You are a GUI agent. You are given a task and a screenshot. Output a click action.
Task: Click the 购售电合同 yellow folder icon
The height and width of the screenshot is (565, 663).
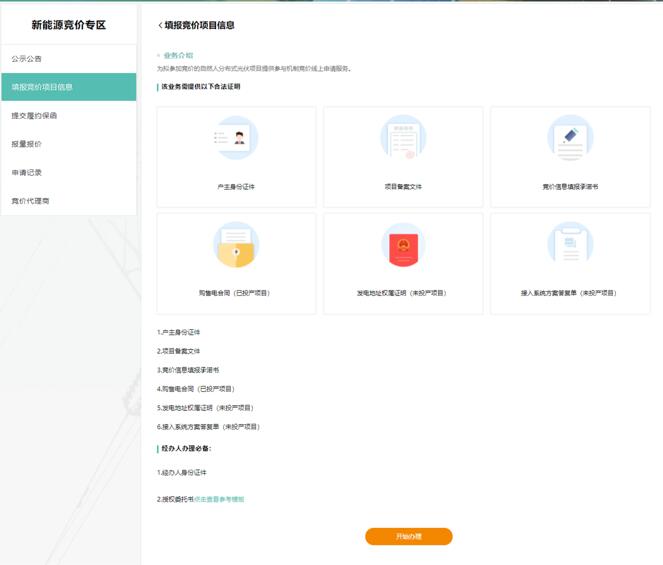tap(236, 246)
